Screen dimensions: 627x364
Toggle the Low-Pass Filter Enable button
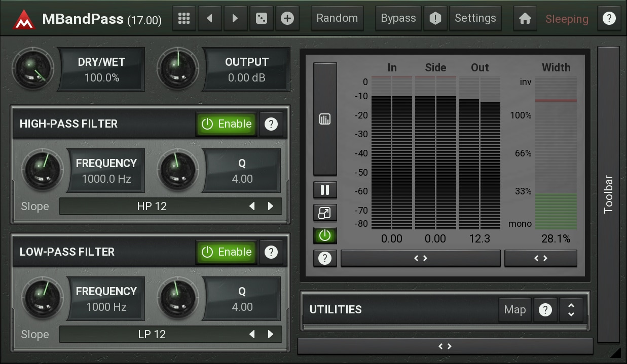pos(226,252)
